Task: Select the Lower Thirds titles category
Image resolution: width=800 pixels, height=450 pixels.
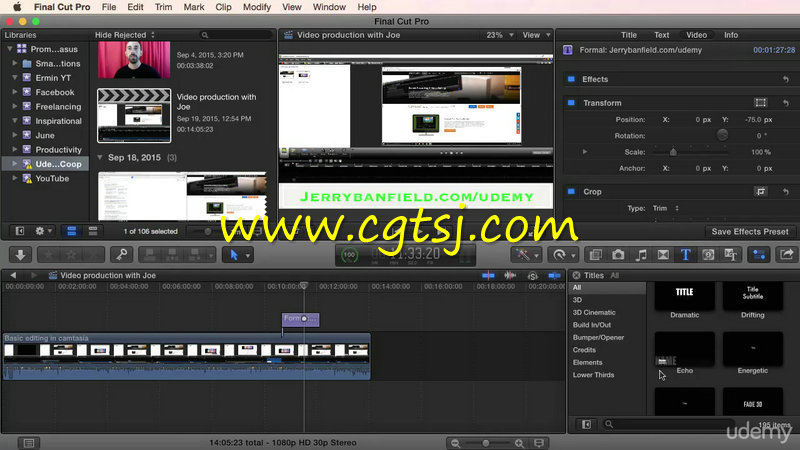Action: pyautogui.click(x=593, y=374)
